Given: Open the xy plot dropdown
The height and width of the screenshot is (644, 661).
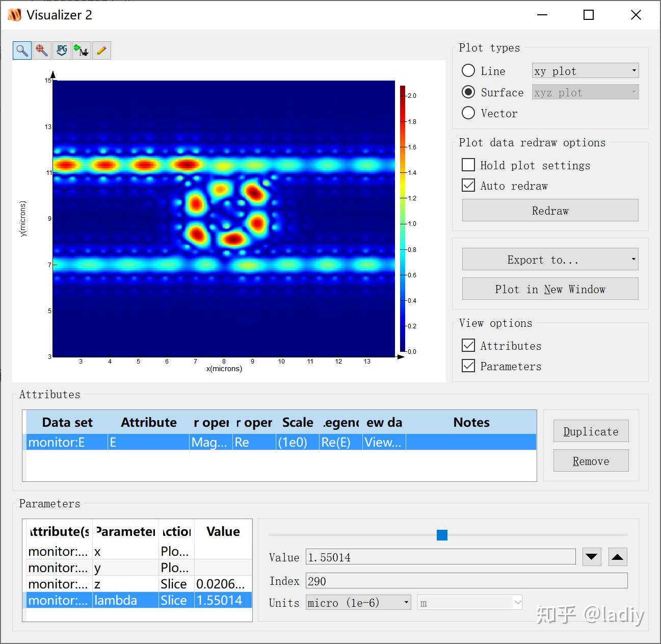Looking at the screenshot, I should [585, 71].
